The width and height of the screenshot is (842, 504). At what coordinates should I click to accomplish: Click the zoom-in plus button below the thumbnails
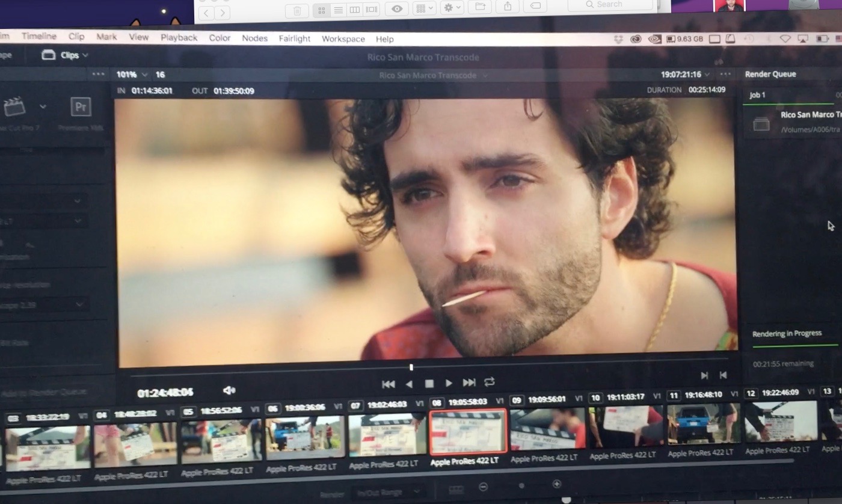point(556,484)
